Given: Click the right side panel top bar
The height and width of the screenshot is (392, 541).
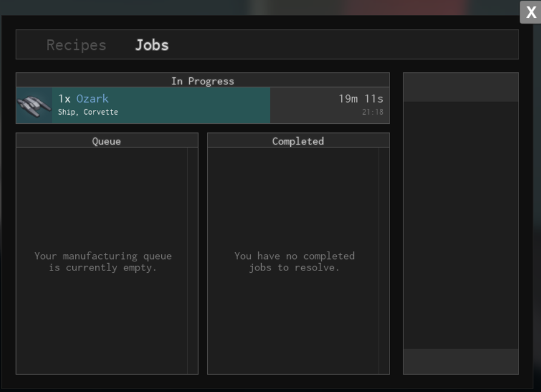Looking at the screenshot, I should [x=461, y=87].
